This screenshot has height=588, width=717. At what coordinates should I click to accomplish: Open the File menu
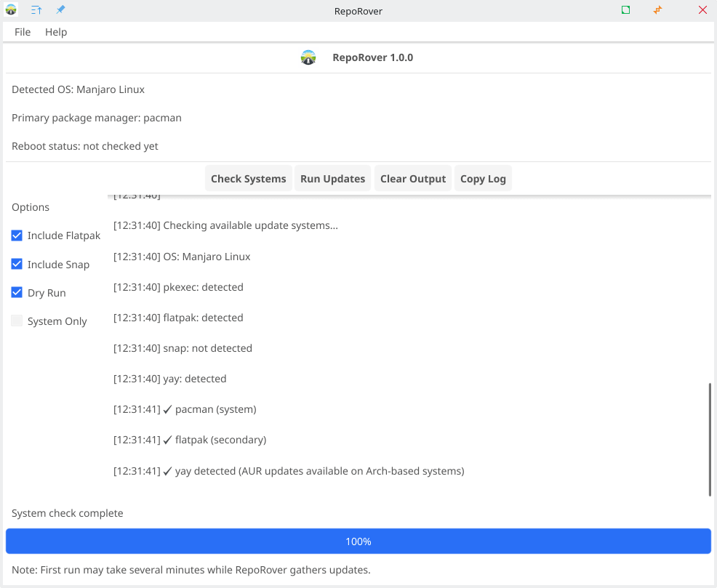(23, 32)
